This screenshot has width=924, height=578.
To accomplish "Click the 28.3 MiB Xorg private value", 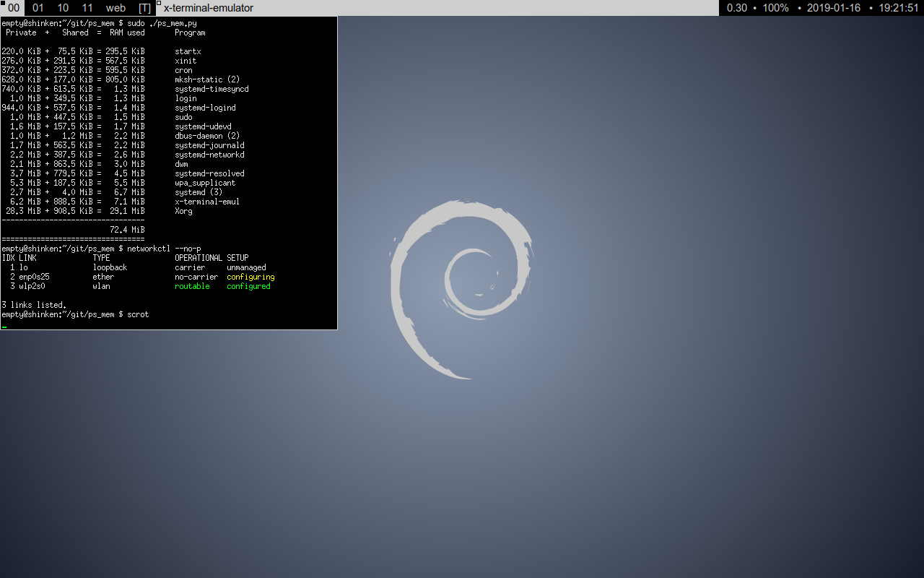I will (x=23, y=211).
